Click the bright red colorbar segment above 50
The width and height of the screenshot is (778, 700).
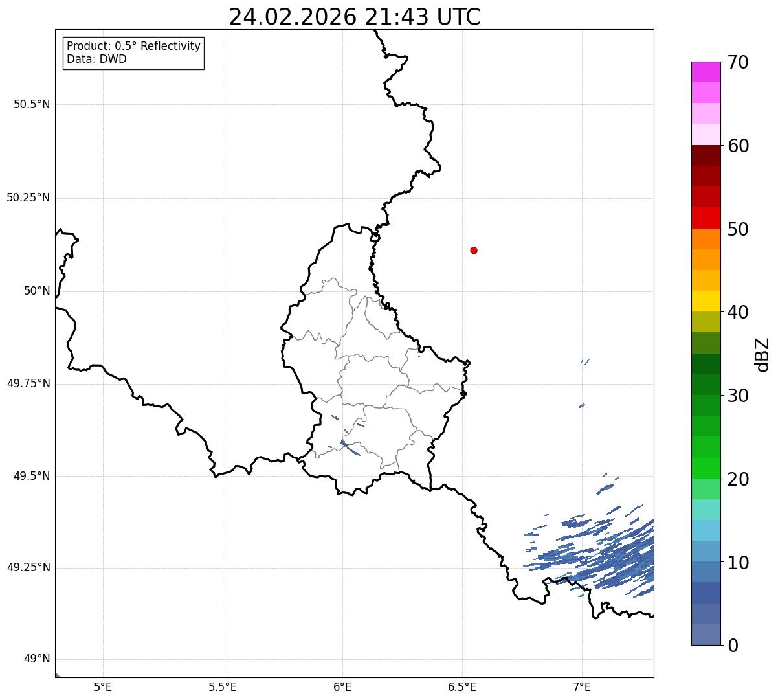706,218
